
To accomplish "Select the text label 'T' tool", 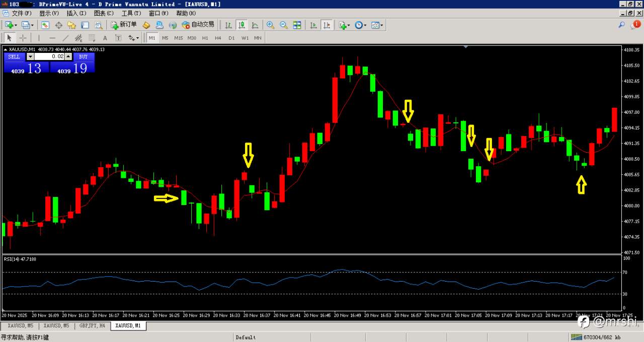I will 118,38.
